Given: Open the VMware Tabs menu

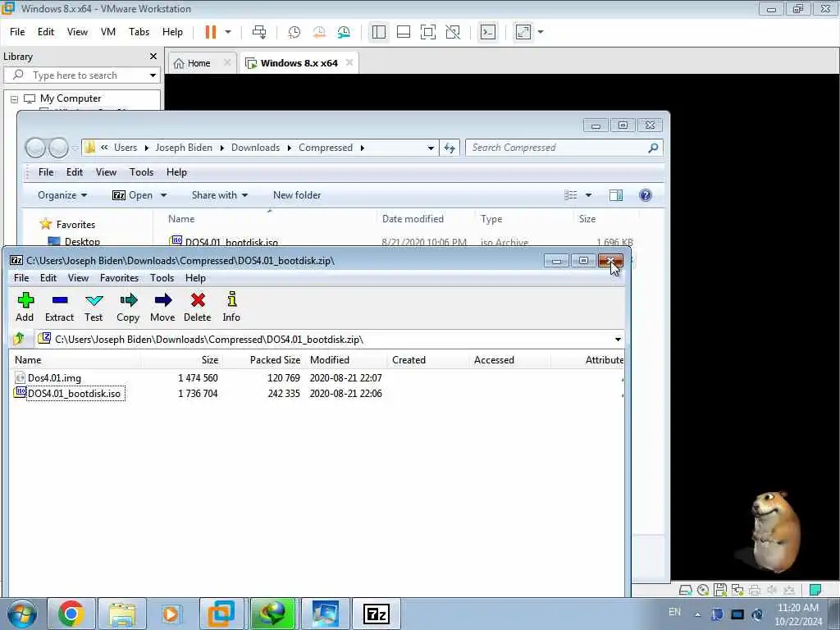Looking at the screenshot, I should point(139,32).
